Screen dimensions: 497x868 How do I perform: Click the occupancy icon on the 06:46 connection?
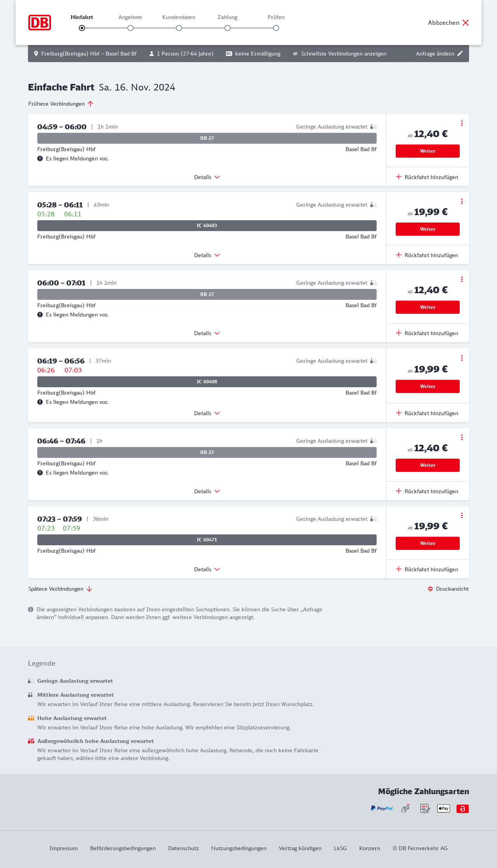click(374, 441)
